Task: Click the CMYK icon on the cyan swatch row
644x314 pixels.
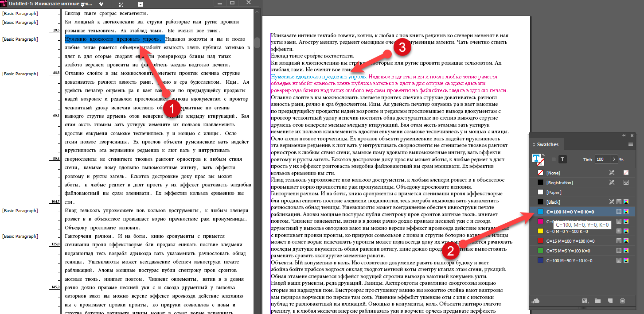Action: [626, 212]
